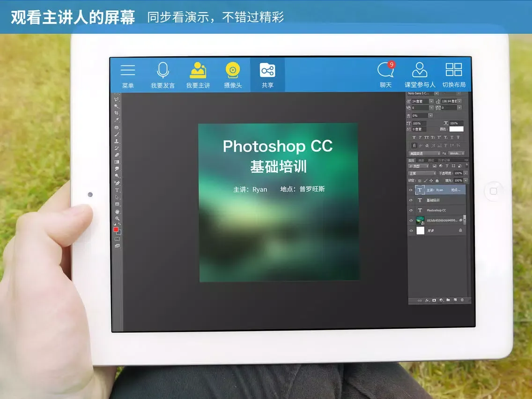Image resolution: width=532 pixels, height=399 pixels.
Task: Select the Hand tool
Action: coord(117,212)
